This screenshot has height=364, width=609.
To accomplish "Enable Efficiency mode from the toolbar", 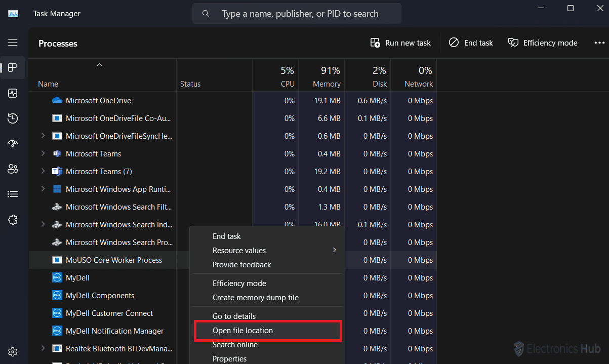I will pyautogui.click(x=543, y=43).
